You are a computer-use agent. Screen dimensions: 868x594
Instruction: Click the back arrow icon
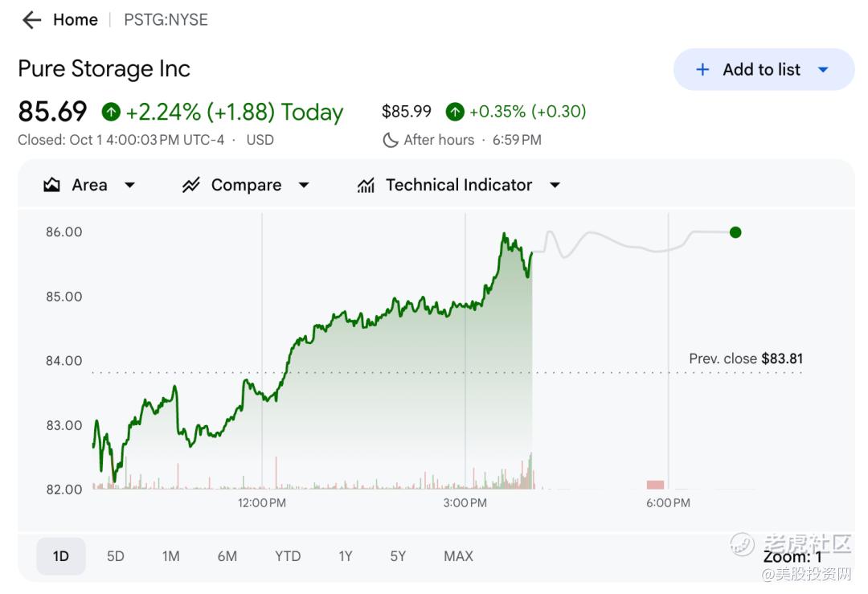[31, 20]
